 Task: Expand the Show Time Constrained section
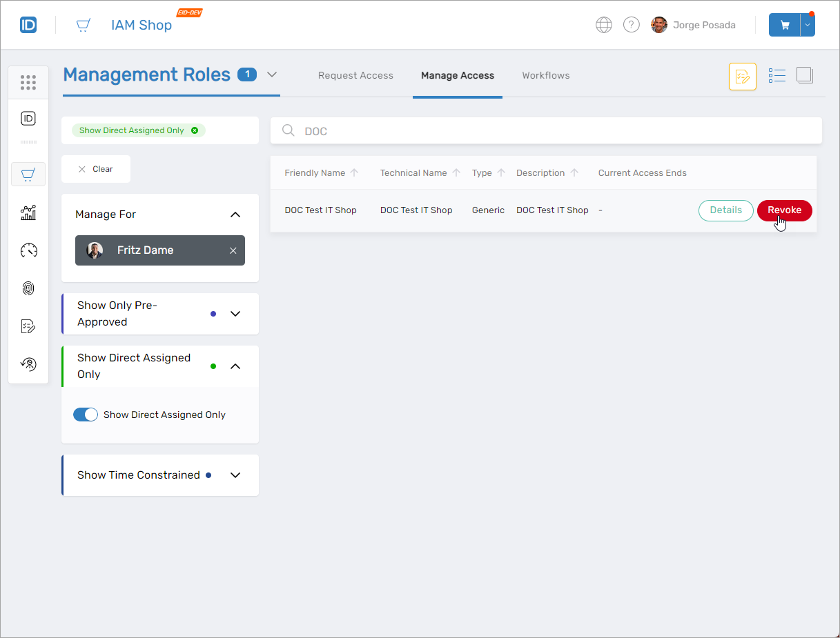[235, 475]
